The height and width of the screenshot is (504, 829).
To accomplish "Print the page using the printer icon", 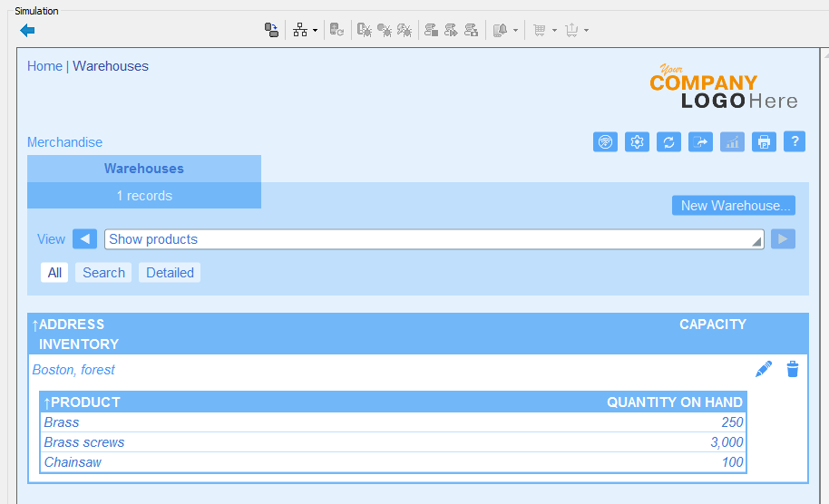I will coord(764,142).
